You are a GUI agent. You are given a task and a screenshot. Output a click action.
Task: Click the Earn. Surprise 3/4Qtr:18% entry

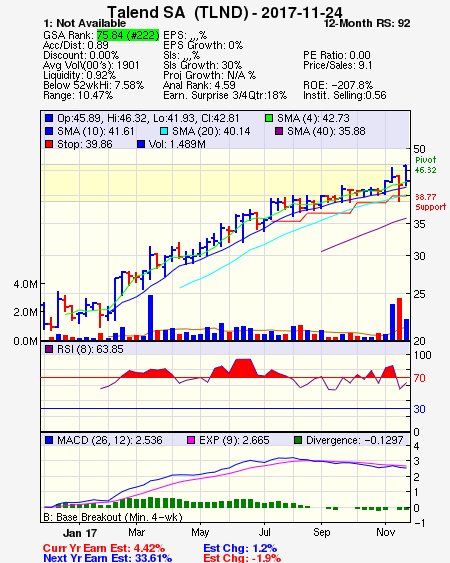(x=225, y=96)
